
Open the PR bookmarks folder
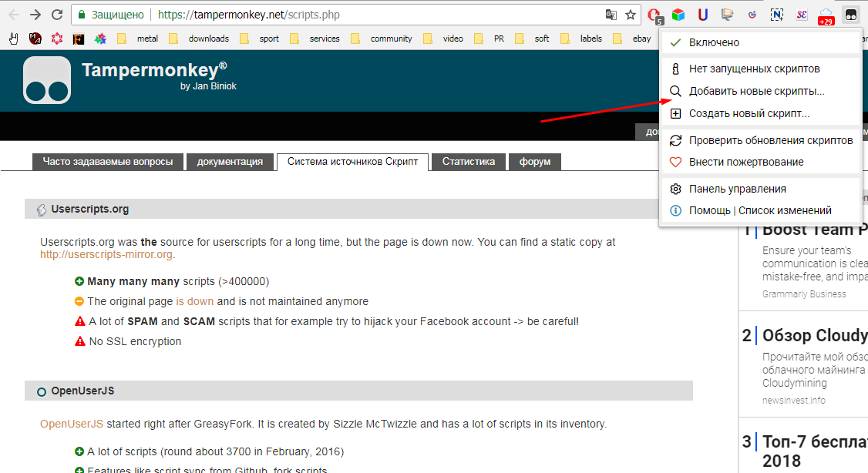[x=489, y=39]
